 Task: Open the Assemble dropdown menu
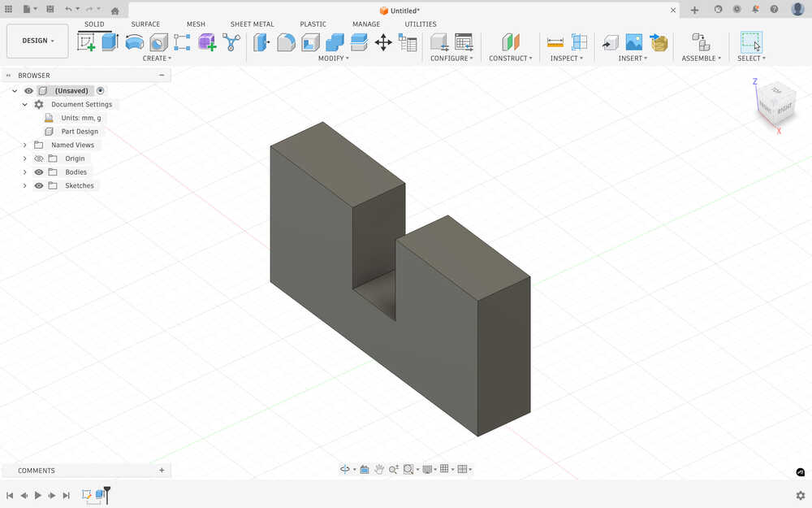[x=702, y=59]
